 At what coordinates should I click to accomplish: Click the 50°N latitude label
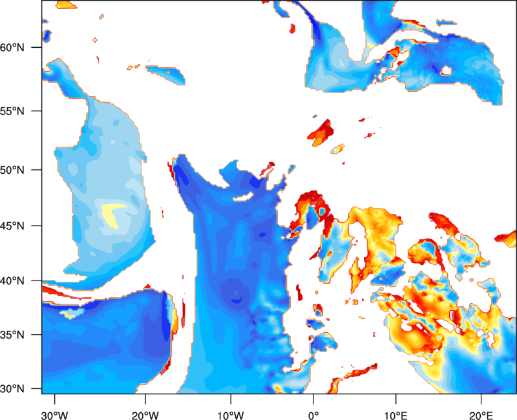(x=12, y=170)
